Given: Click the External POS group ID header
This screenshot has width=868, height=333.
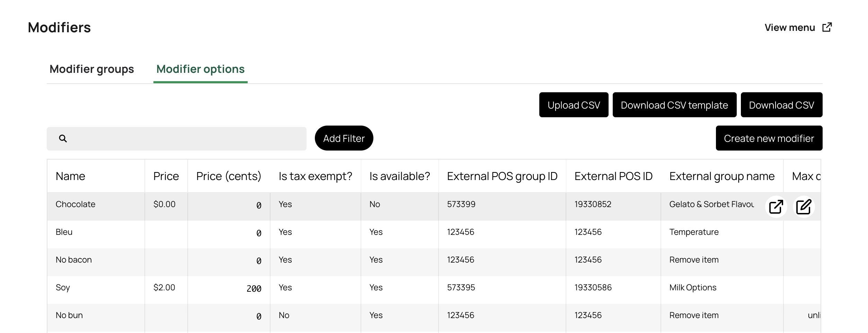Looking at the screenshot, I should click(502, 176).
